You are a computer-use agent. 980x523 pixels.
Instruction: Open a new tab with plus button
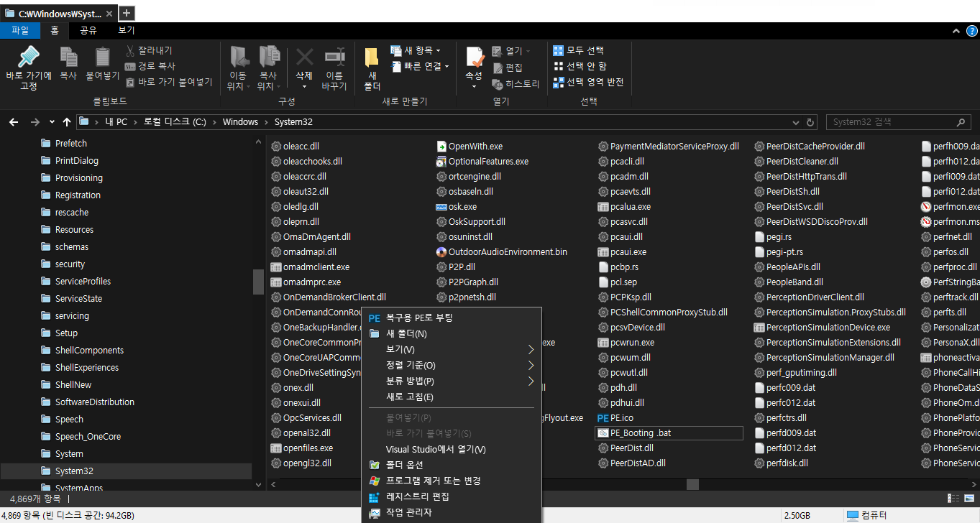(127, 13)
